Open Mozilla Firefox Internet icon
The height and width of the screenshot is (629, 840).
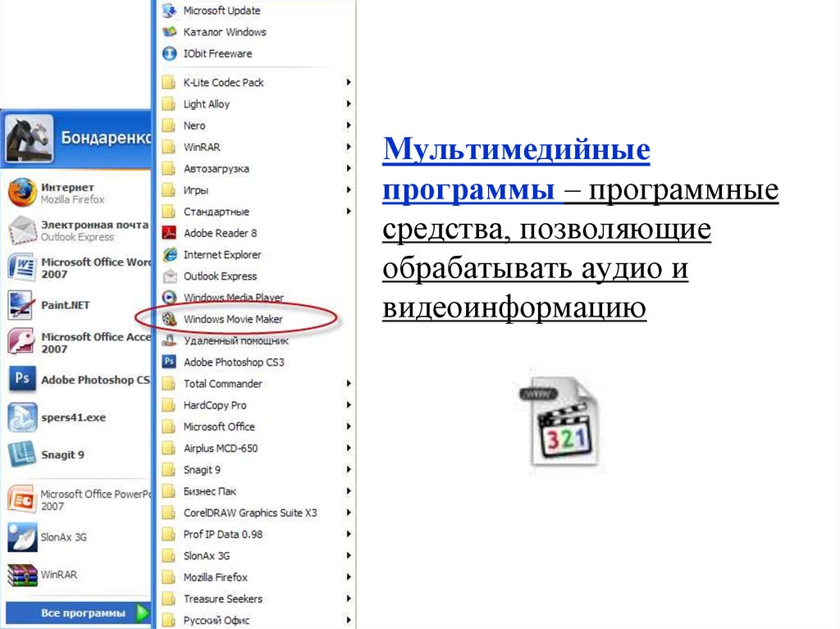(22, 193)
